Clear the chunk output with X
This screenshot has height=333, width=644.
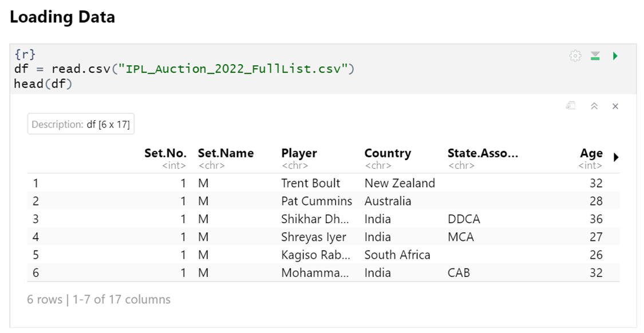pos(615,106)
